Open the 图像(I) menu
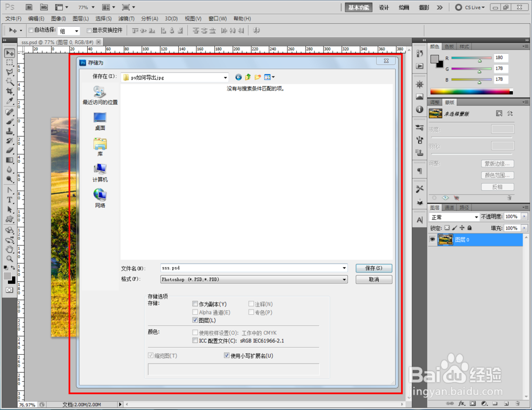 [x=59, y=19]
